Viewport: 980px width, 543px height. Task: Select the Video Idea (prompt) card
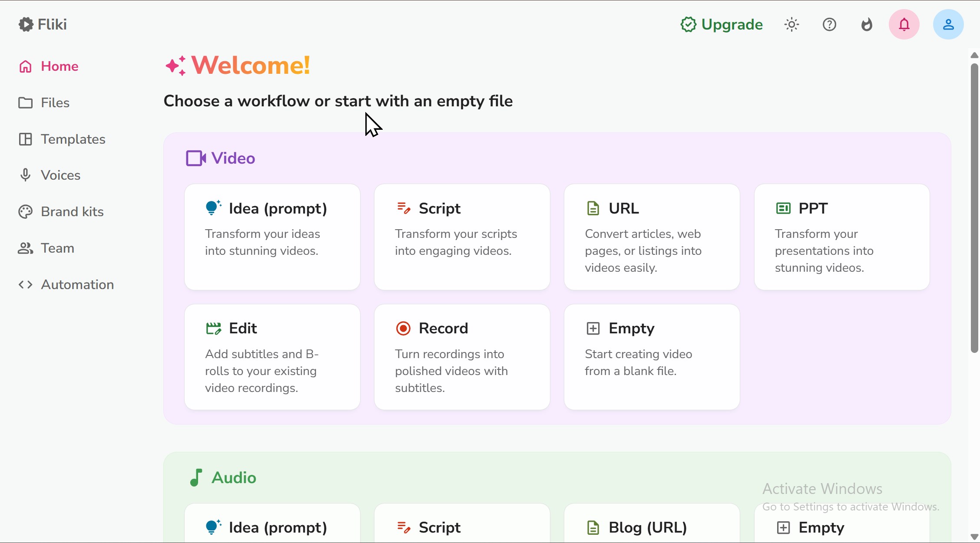tap(272, 237)
